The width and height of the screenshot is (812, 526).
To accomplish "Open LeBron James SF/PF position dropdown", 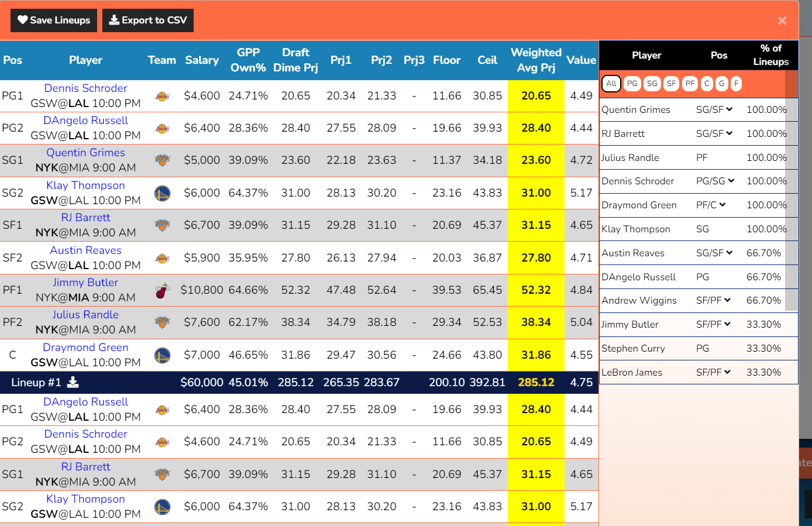I will [713, 373].
